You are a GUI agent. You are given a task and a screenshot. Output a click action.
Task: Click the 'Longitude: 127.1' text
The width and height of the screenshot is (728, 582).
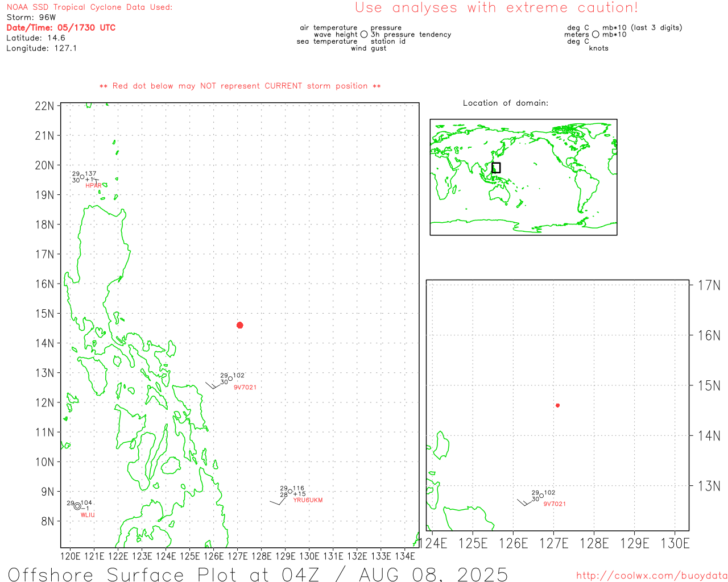[42, 48]
